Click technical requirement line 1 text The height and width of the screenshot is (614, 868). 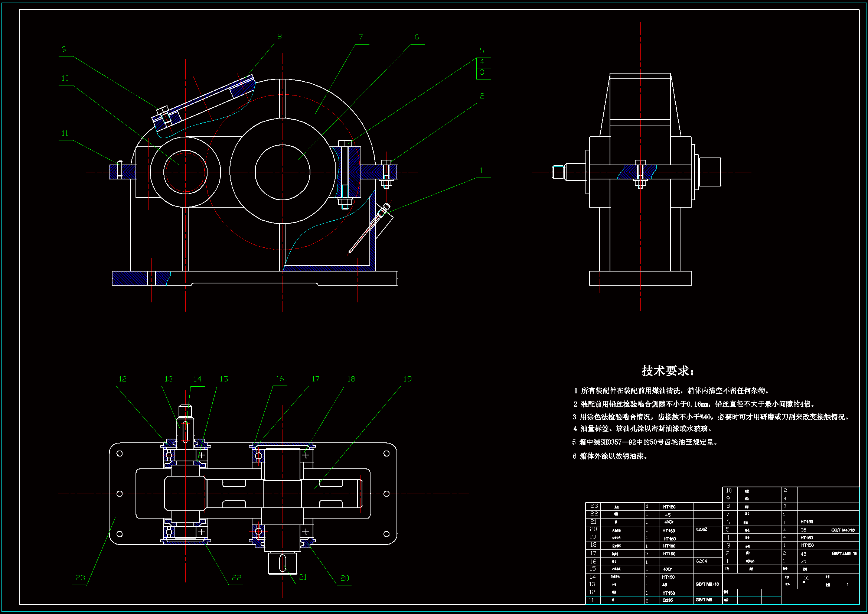click(x=671, y=390)
